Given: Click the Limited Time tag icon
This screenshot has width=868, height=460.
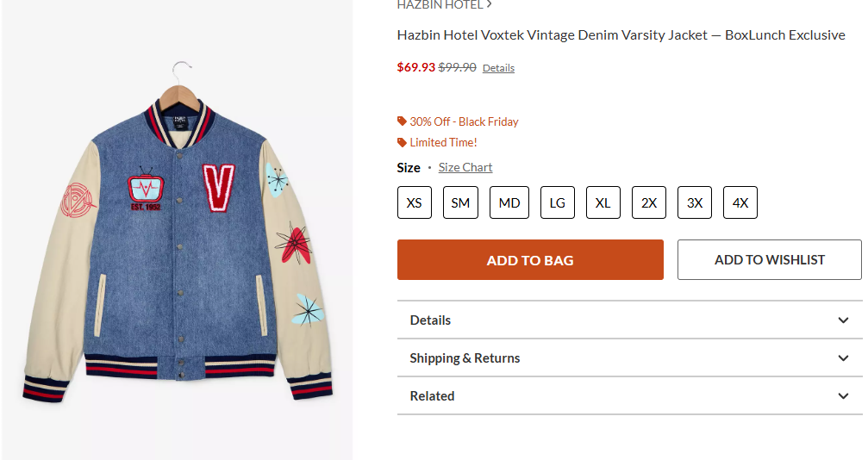Looking at the screenshot, I should click(x=402, y=142).
